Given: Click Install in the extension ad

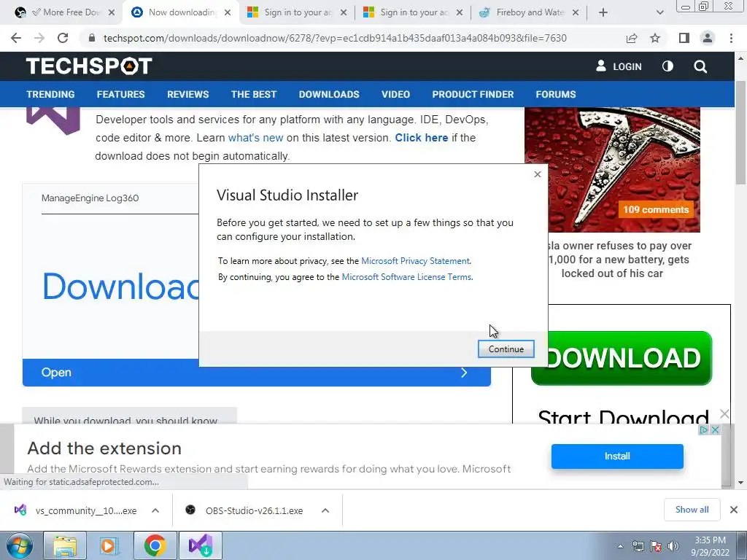Looking at the screenshot, I should click(x=617, y=456).
